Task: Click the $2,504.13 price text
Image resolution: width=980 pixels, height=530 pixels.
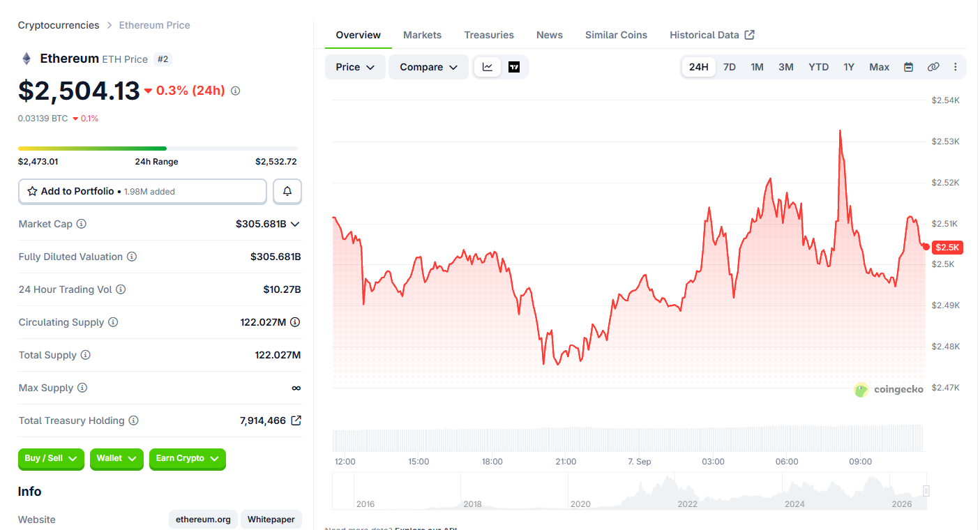Action: pos(79,91)
